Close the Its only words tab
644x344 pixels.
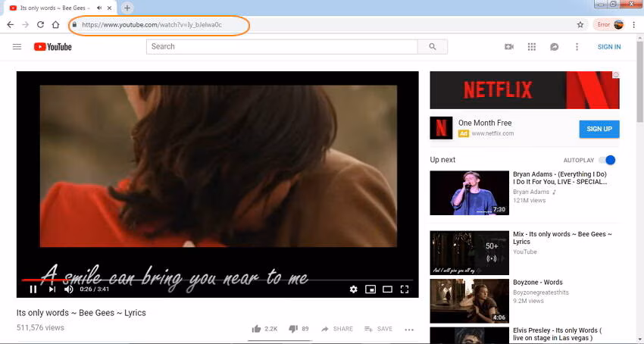click(110, 8)
